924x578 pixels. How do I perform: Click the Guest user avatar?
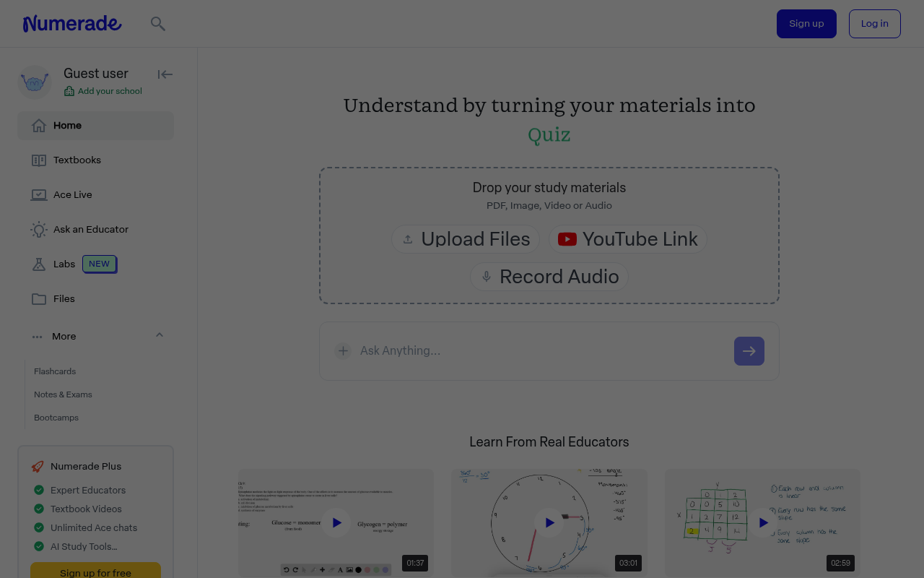click(35, 82)
